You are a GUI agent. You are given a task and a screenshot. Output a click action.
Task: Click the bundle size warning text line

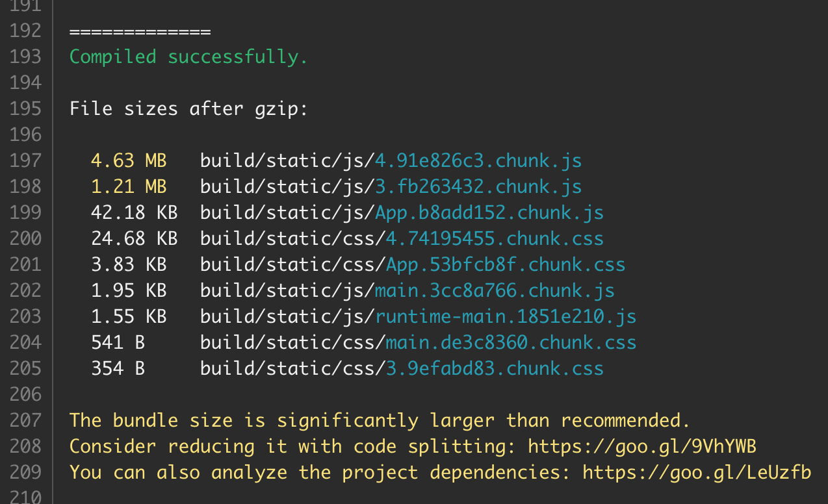tap(380, 420)
